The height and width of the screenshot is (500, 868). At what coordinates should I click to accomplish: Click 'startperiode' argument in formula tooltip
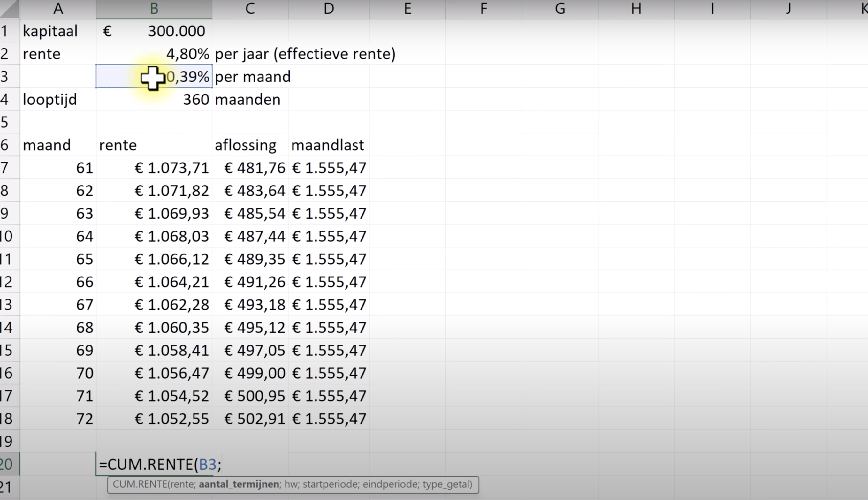point(330,484)
